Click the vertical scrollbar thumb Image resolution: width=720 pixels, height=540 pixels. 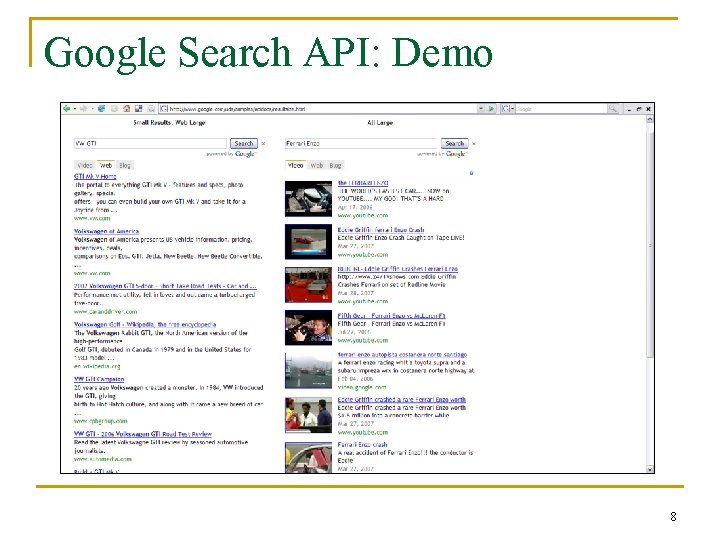coord(649,245)
